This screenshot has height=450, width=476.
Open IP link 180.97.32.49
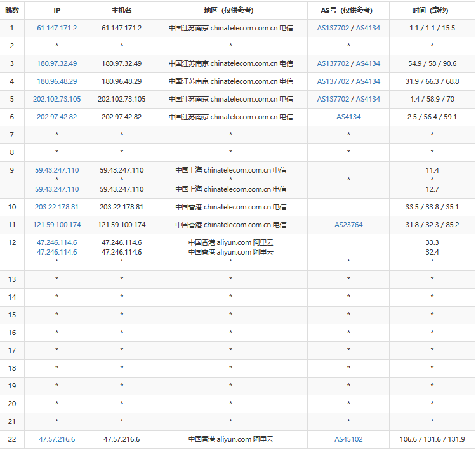(x=56, y=63)
